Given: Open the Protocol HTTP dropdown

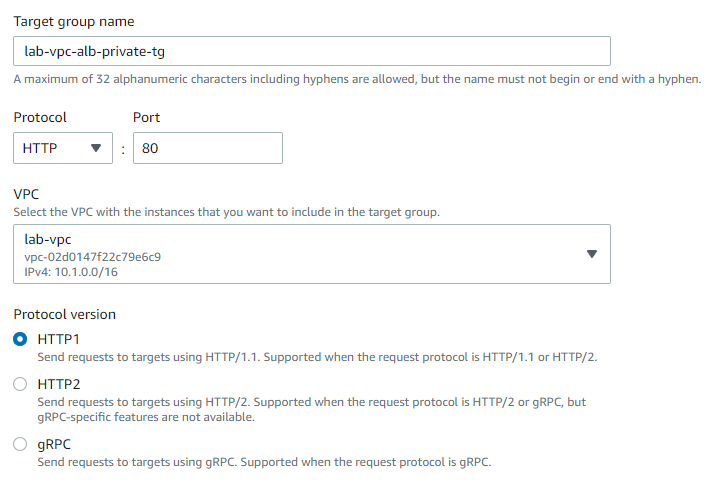Looking at the screenshot, I should click(x=62, y=148).
